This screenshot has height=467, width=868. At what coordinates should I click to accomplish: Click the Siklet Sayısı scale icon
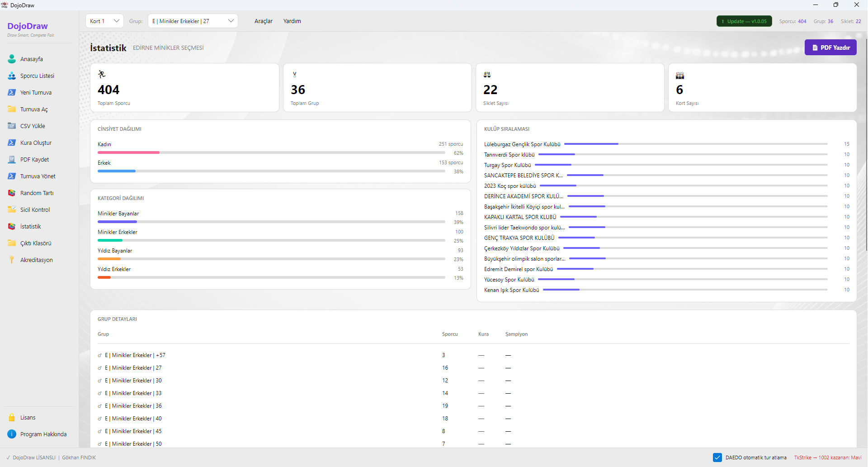[487, 75]
